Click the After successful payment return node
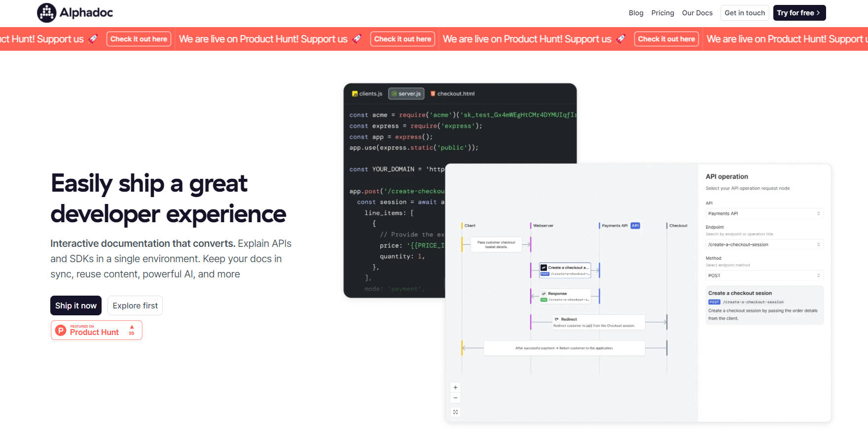Image resolution: width=868 pixels, height=439 pixels. [564, 348]
